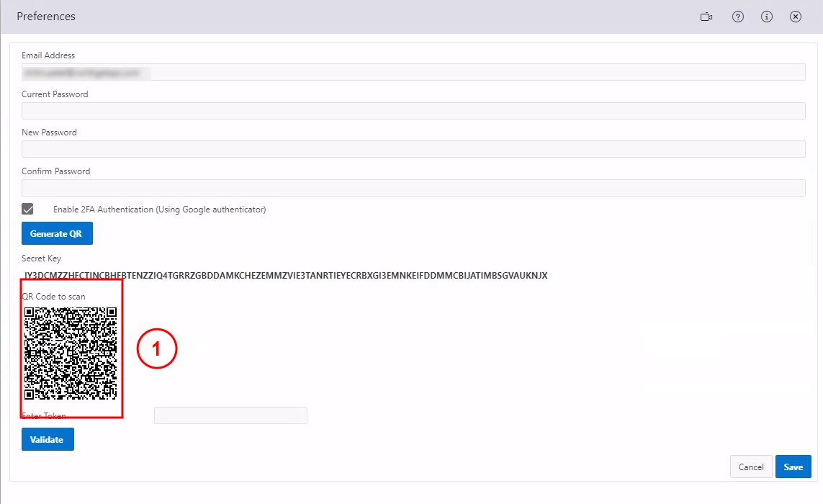
Task: Click into the Current Password field
Action: click(x=413, y=111)
